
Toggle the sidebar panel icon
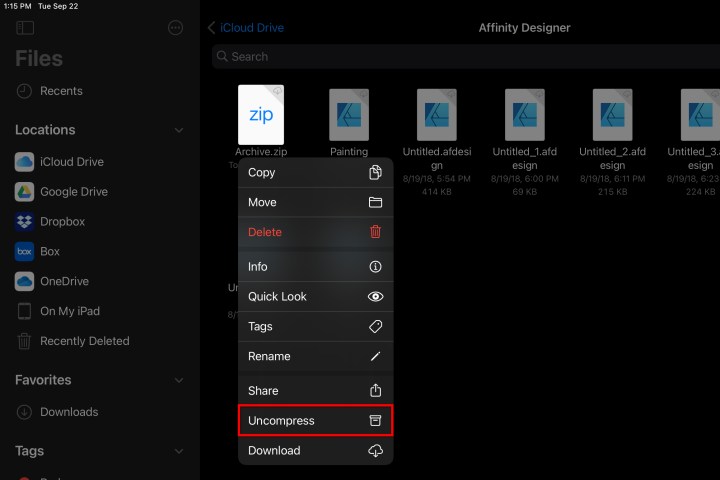pos(25,28)
